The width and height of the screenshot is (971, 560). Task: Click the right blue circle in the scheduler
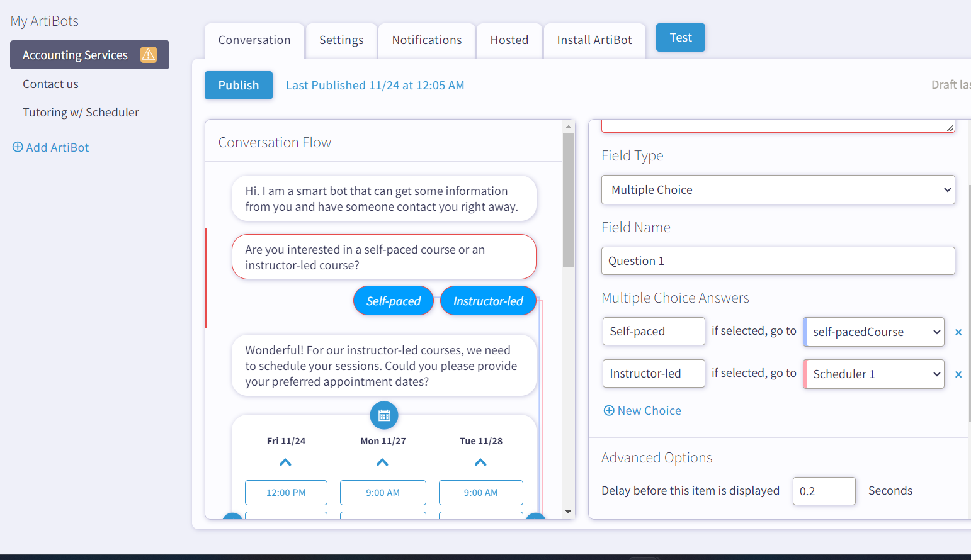535,520
